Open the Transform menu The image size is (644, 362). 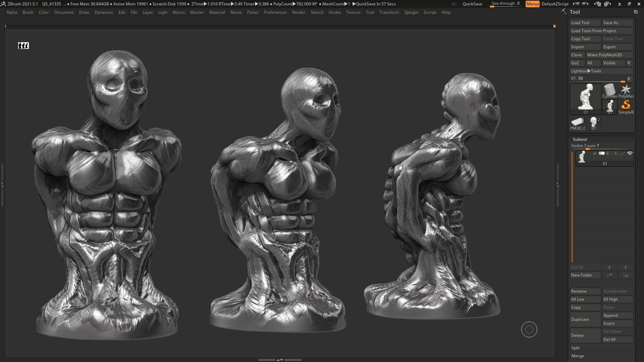tap(389, 12)
